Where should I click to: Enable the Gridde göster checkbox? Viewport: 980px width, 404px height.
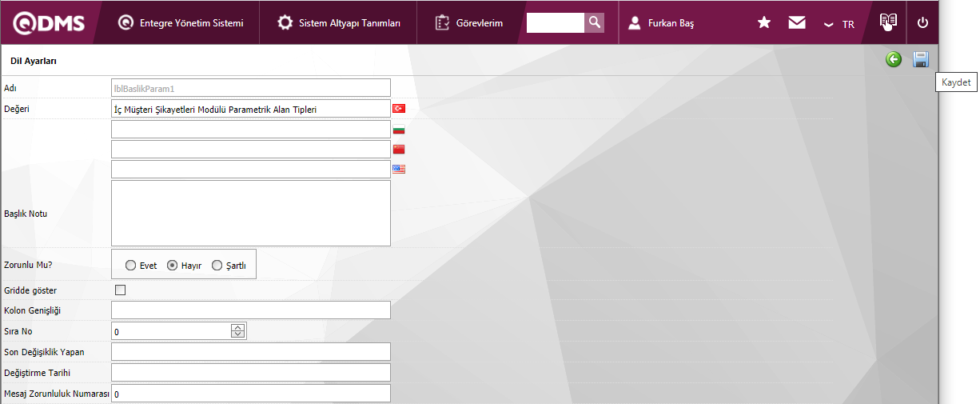coord(121,290)
